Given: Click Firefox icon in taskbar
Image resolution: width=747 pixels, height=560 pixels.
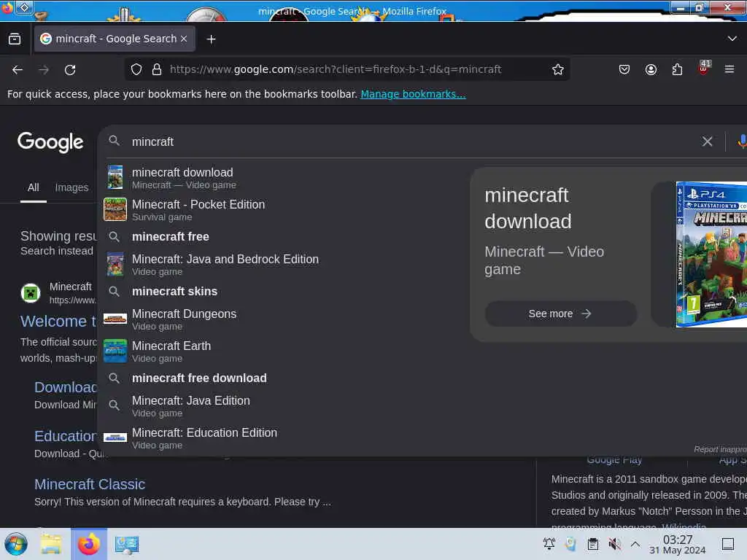Looking at the screenshot, I should (x=88, y=544).
